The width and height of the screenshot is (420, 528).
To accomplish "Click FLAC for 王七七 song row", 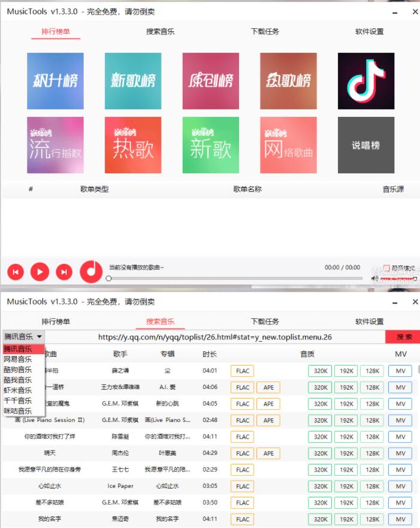I will (242, 470).
